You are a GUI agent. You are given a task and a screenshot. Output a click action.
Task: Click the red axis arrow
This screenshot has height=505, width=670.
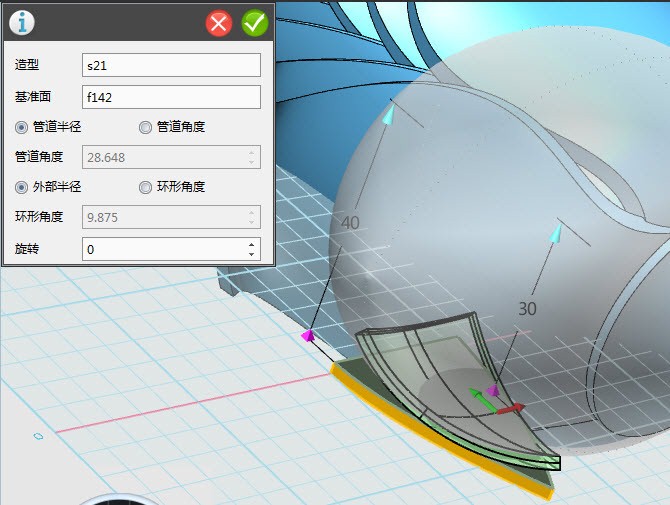click(x=513, y=408)
